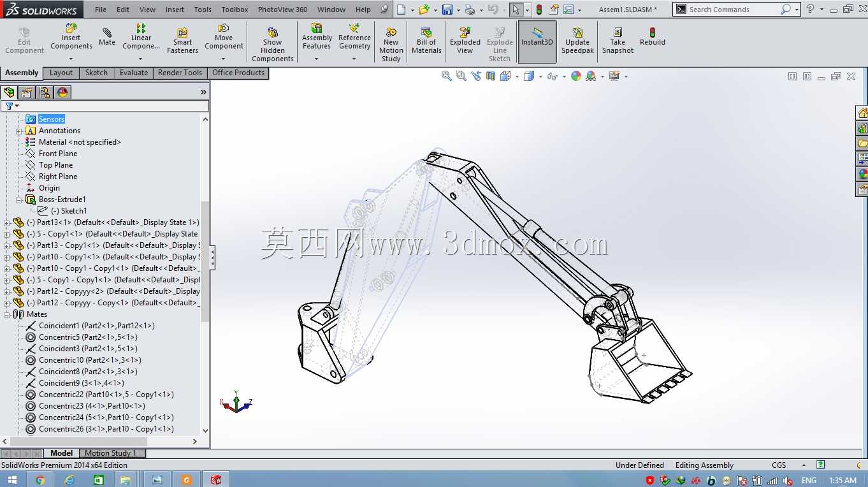This screenshot has width=868, height=487.
Task: Click the taskbar clock showing 1:35 AM
Action: pyautogui.click(x=843, y=480)
